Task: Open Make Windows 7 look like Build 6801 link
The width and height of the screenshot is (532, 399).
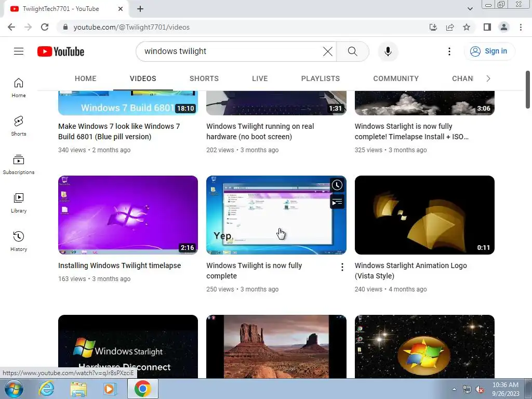Action: click(x=119, y=131)
